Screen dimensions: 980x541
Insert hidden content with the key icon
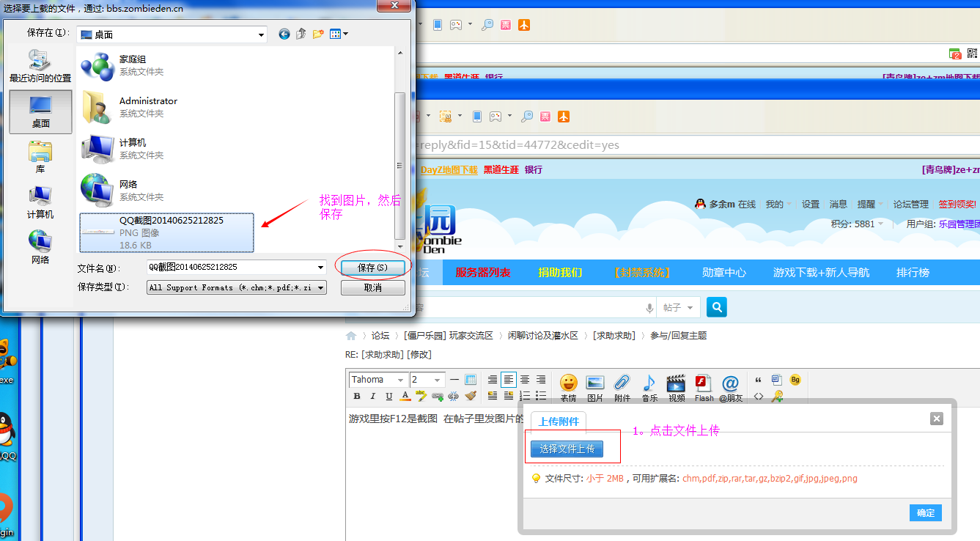pos(777,396)
